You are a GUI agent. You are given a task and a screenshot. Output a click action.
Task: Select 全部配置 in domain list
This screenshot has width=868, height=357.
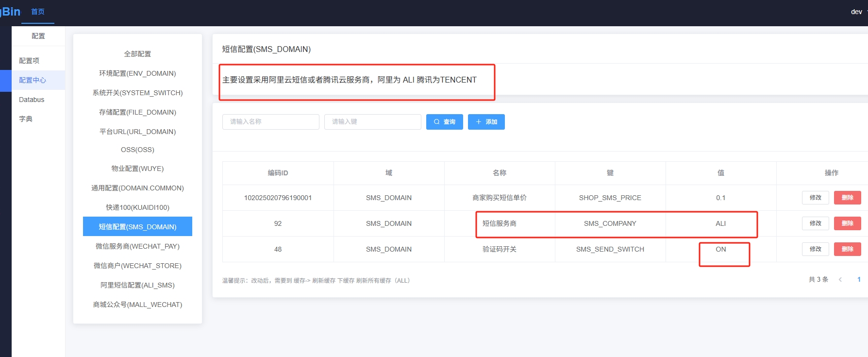137,54
